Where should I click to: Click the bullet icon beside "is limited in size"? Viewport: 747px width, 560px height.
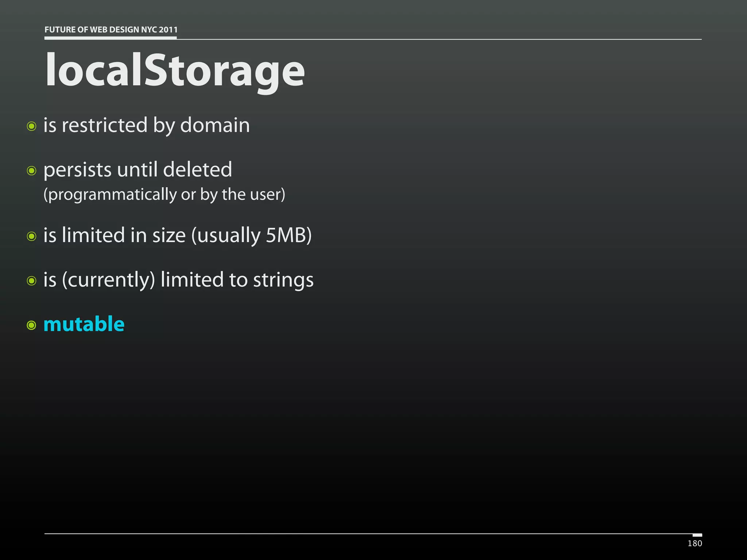[x=32, y=236]
